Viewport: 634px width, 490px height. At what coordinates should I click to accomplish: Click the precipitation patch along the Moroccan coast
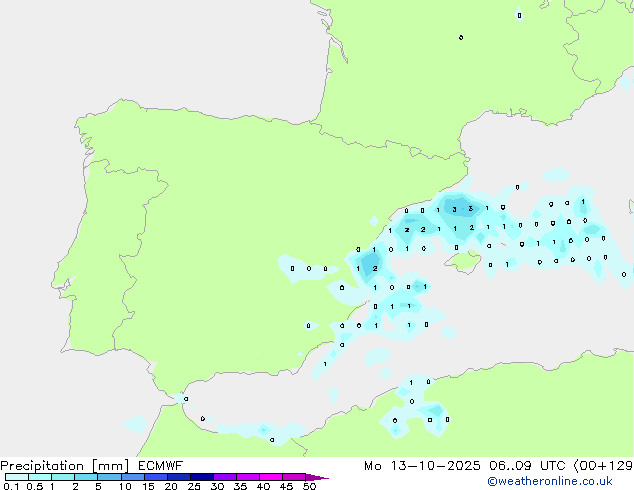(x=262, y=431)
